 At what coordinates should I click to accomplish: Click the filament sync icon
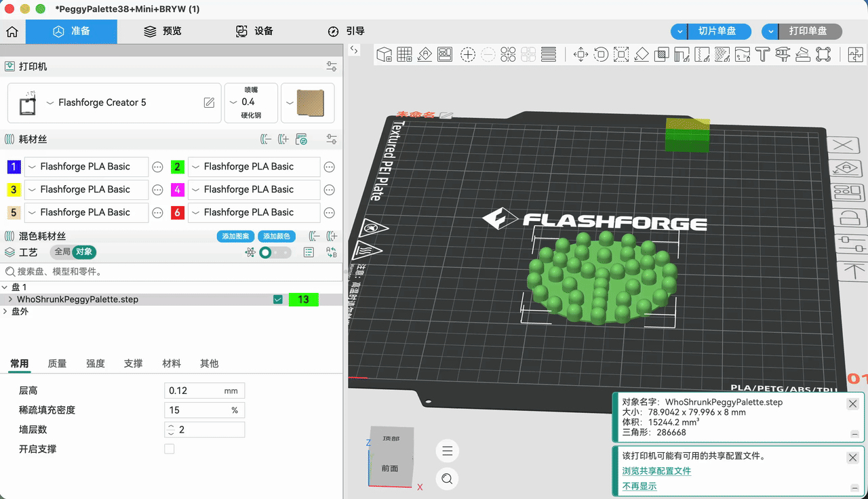(x=302, y=140)
